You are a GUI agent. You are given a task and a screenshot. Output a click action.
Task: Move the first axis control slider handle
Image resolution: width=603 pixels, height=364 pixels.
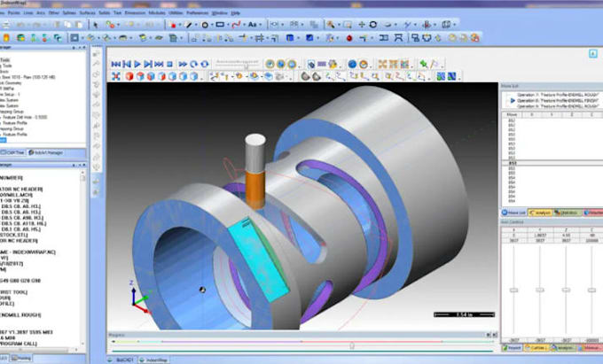(513, 290)
